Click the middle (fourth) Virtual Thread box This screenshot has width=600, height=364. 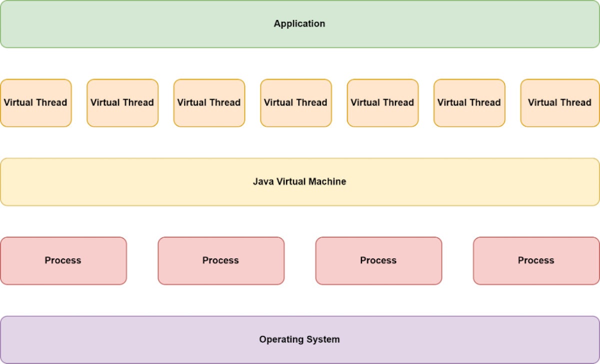click(296, 103)
